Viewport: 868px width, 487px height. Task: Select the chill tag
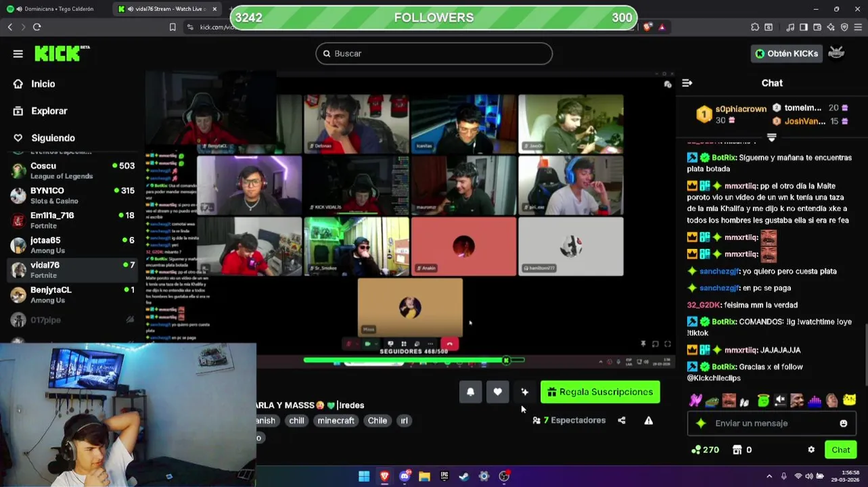point(296,420)
